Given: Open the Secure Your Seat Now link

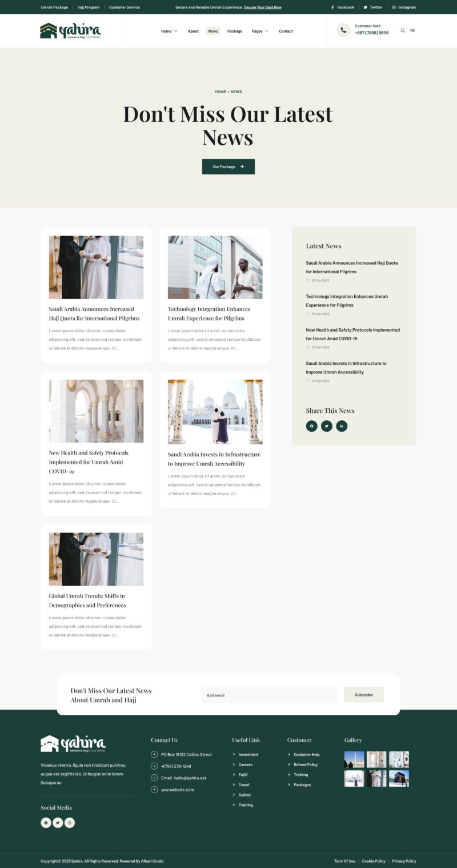Looking at the screenshot, I should tap(263, 7).
